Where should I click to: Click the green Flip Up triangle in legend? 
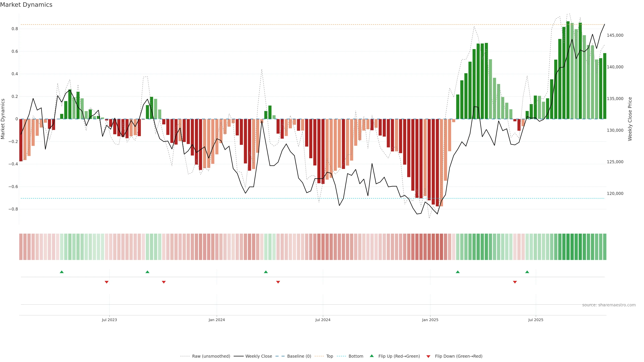pos(372,356)
